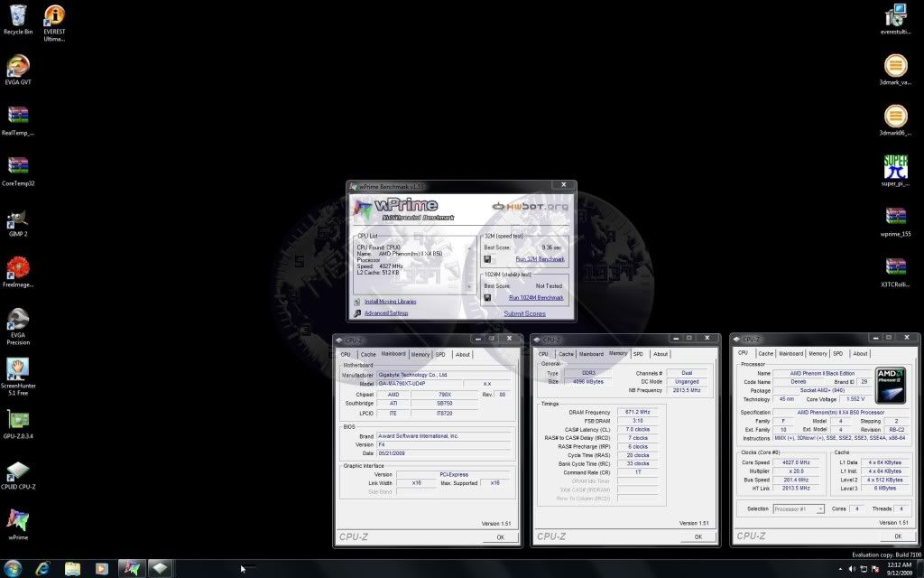Open Cache tab in CPU-Z processor window
This screenshot has height=578, width=924.
pos(765,354)
